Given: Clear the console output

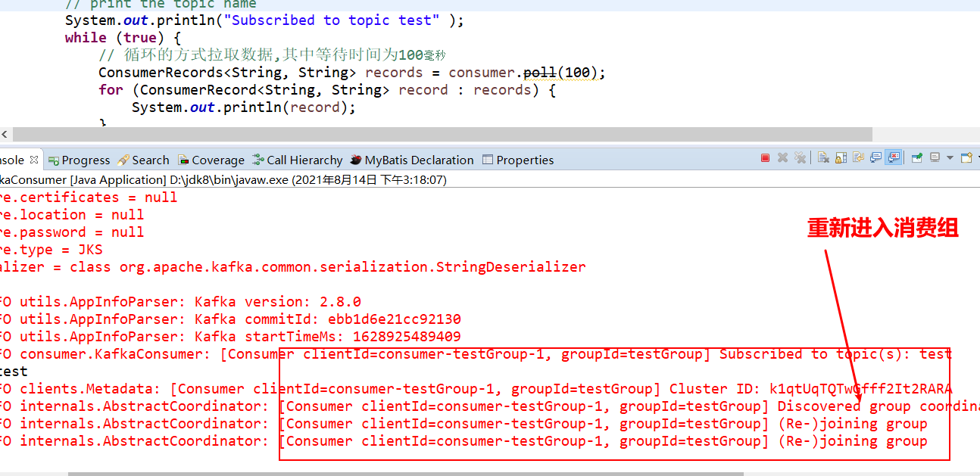Looking at the screenshot, I should coord(823,158).
